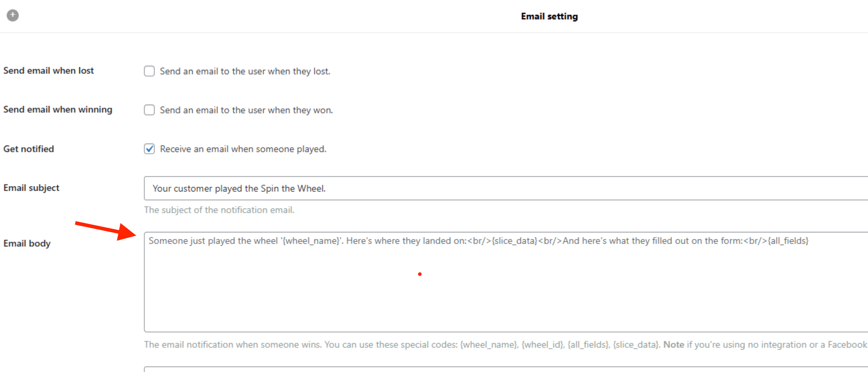
Task: Select the 'Send email when winning' row label
Action: (58, 110)
